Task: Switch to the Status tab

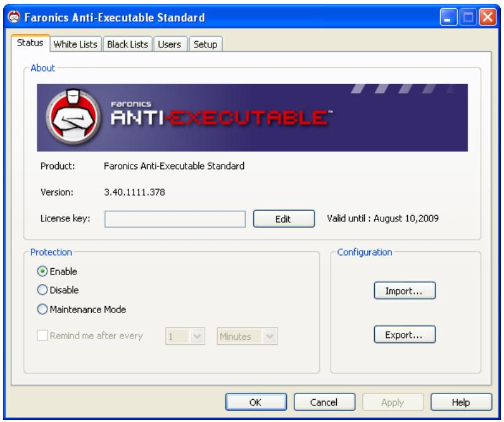Action: pos(30,43)
